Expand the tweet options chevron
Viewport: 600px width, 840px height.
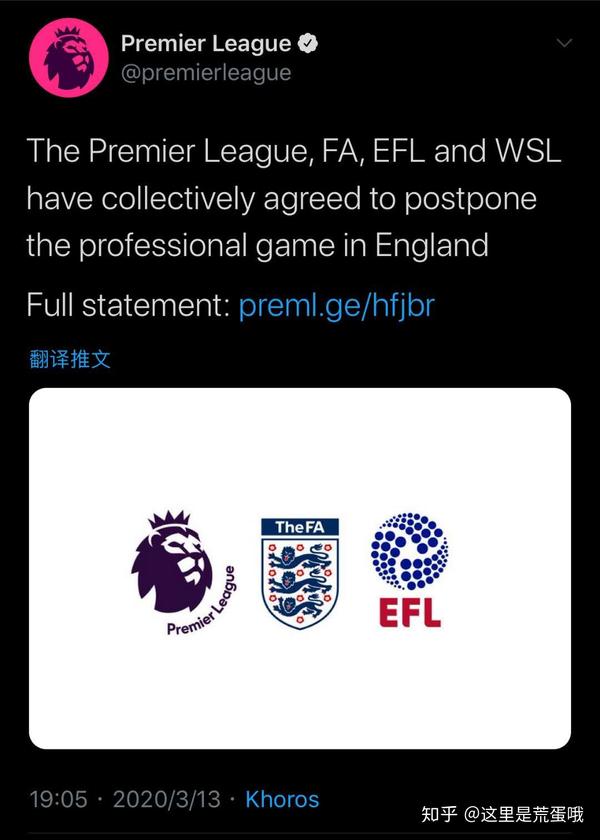(x=564, y=43)
